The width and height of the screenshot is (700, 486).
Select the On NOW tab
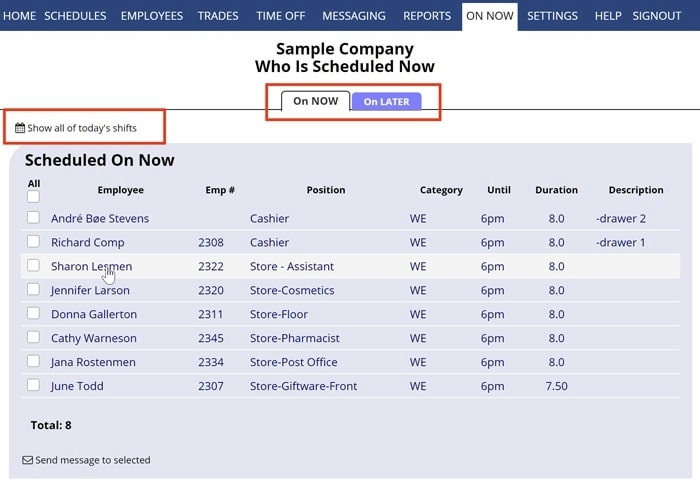point(315,101)
